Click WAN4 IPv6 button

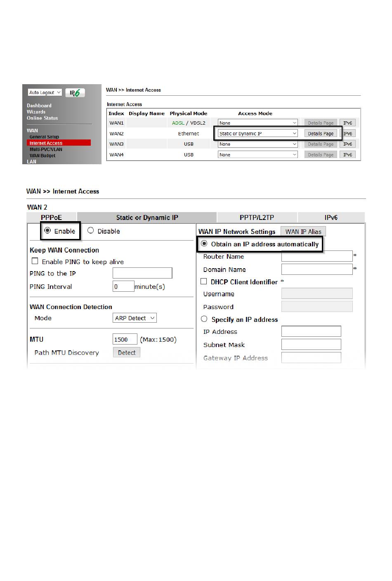(x=348, y=155)
